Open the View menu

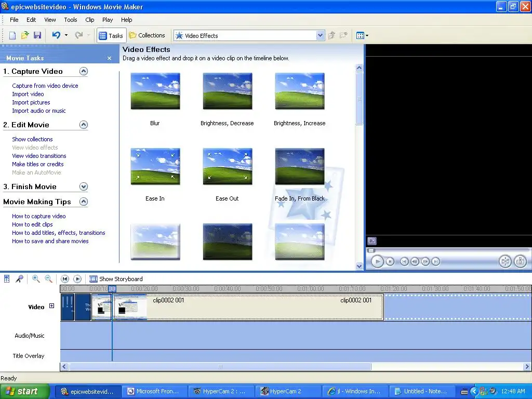(50, 20)
